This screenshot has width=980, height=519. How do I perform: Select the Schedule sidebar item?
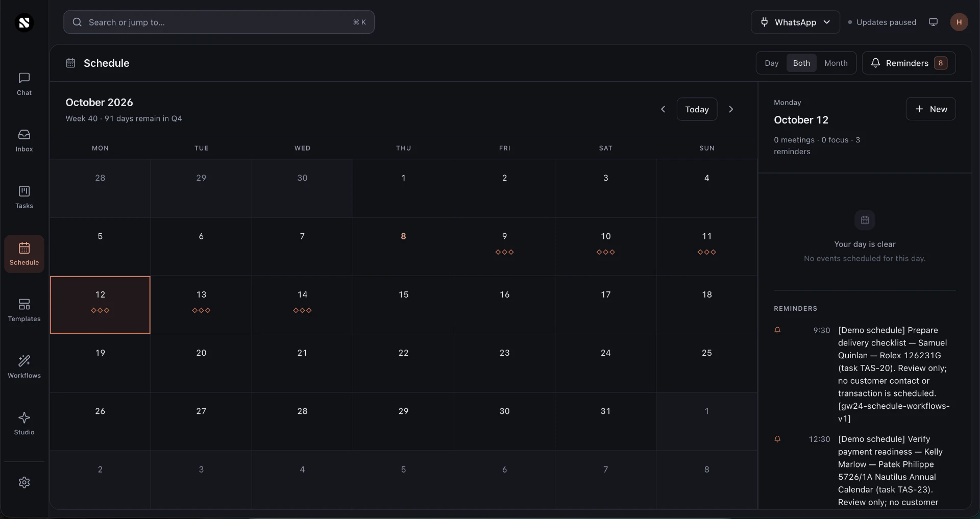pos(24,254)
